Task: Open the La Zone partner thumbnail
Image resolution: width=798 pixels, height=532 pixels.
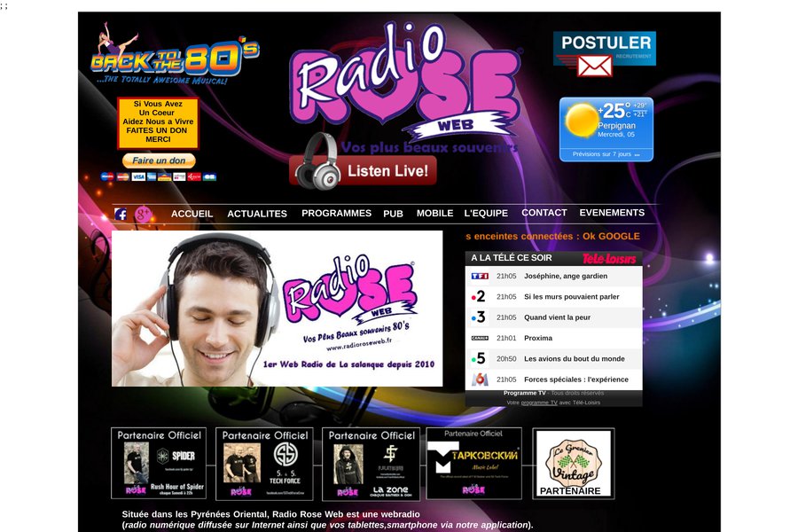Action: point(371,464)
